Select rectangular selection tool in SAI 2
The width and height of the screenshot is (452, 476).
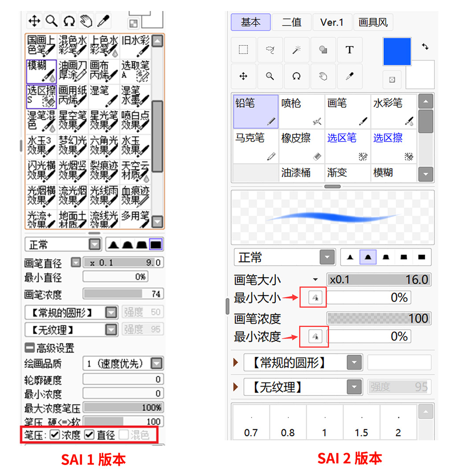[243, 49]
